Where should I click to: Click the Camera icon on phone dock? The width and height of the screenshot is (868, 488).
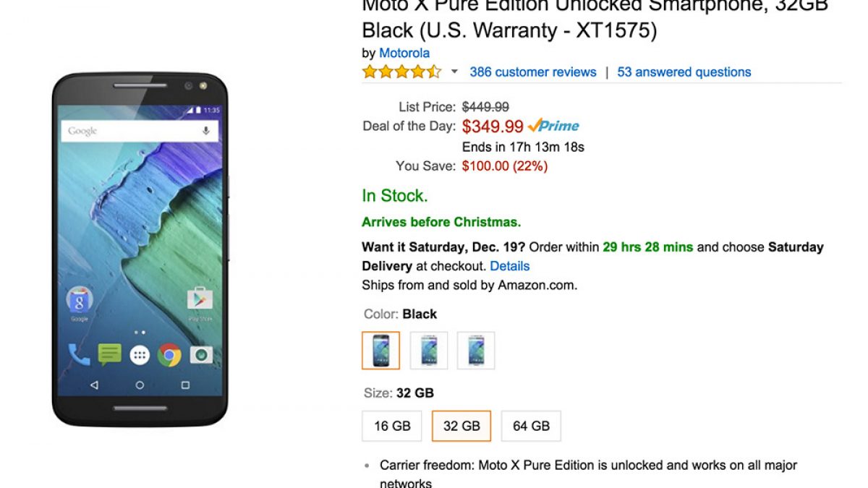[x=200, y=354]
